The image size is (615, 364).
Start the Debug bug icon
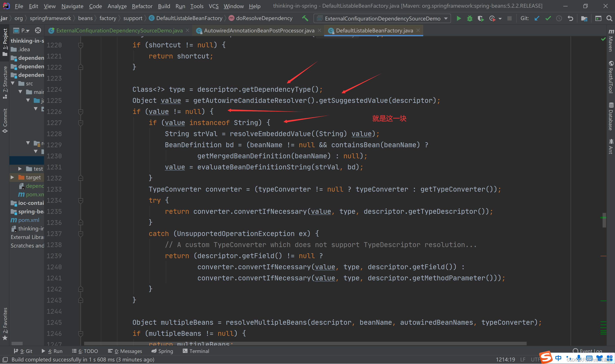[469, 18]
